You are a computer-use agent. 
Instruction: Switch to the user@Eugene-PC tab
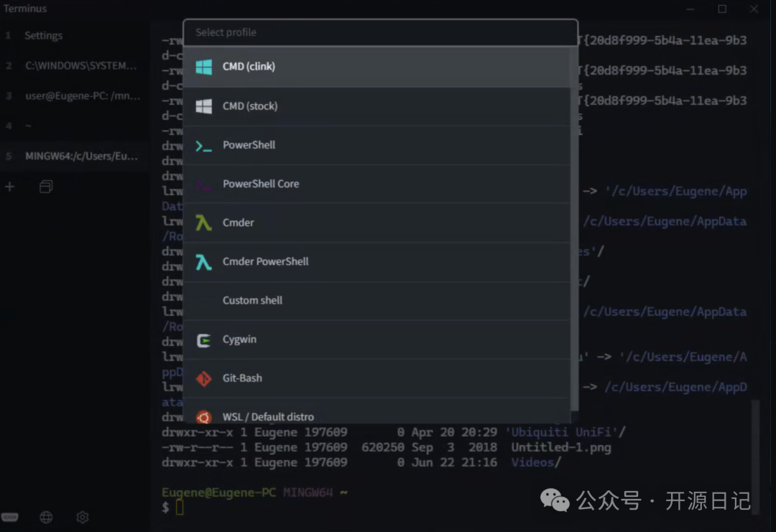pos(74,96)
